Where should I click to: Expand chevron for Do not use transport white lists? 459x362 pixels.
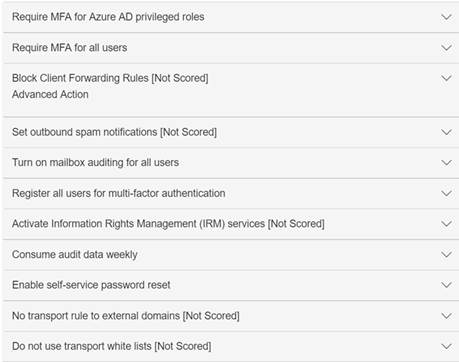point(446,346)
